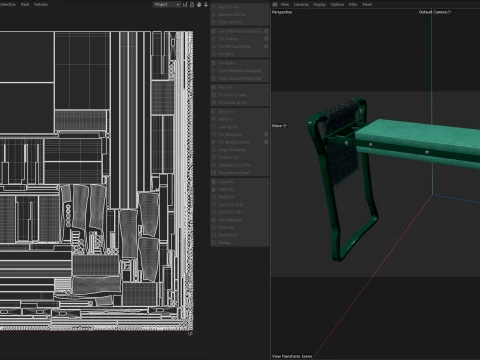Open the Perspective view type selector
480x360 pixels.
(x=282, y=12)
